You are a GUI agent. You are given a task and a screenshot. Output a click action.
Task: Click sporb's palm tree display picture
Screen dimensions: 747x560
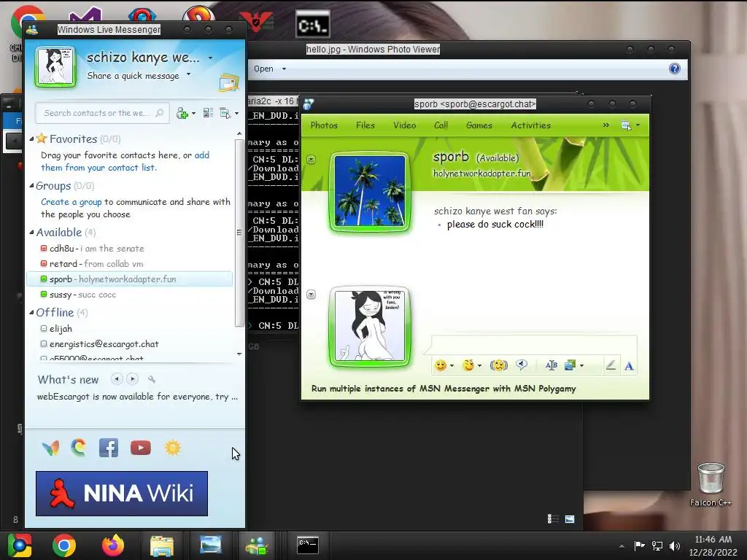tap(370, 191)
